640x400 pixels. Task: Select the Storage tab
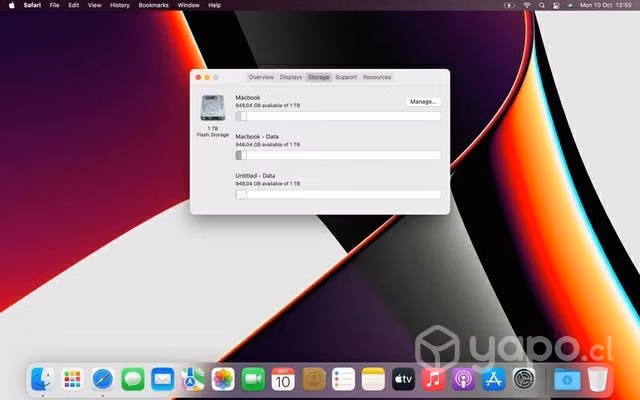coord(318,77)
